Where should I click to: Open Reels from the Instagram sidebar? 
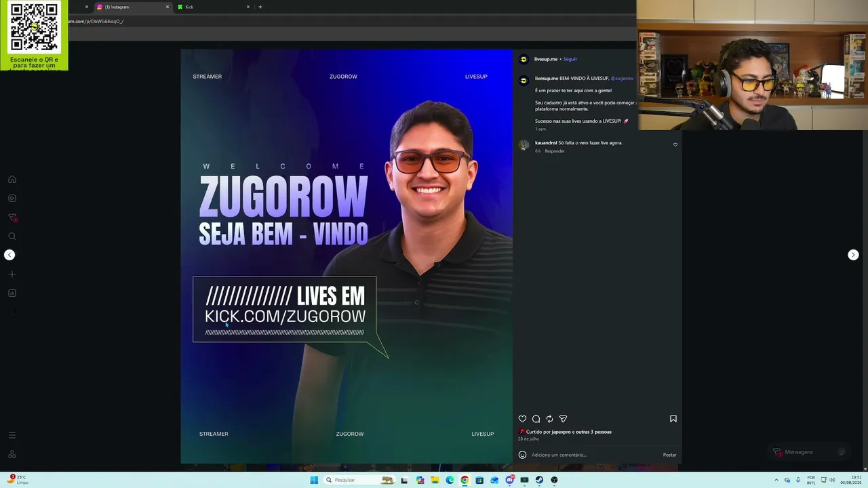tap(12, 199)
